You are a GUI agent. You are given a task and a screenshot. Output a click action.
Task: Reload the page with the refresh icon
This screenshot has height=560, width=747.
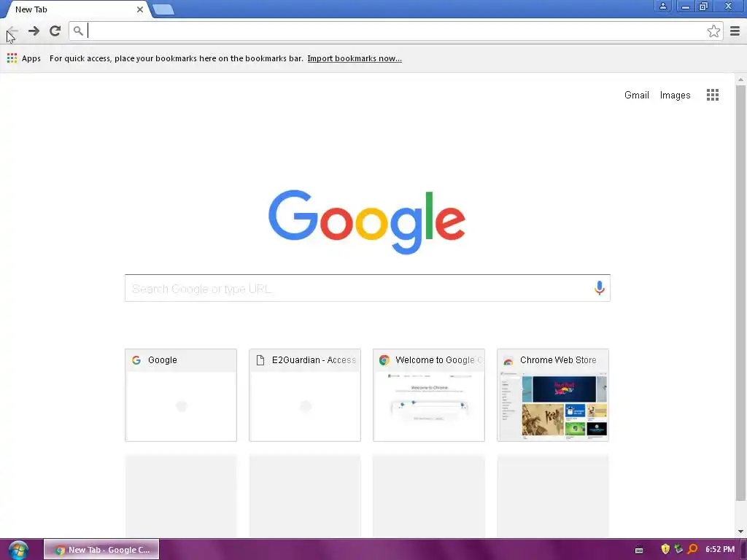click(55, 31)
